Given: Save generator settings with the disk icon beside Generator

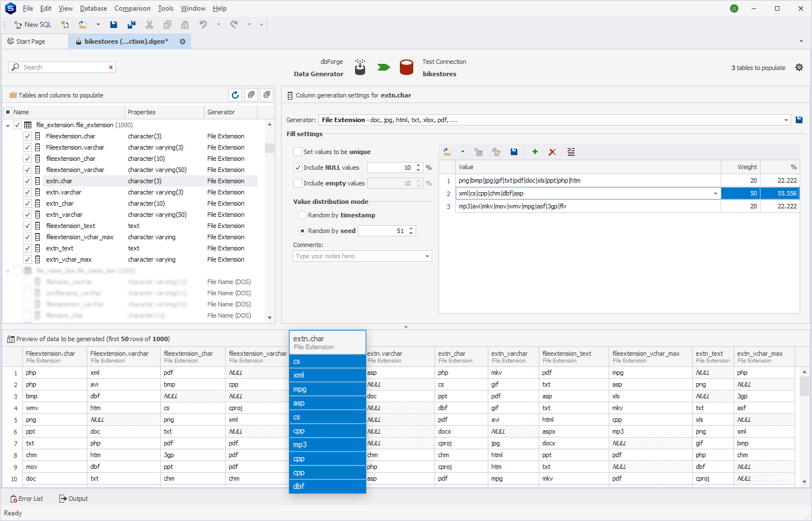Looking at the screenshot, I should (x=799, y=120).
